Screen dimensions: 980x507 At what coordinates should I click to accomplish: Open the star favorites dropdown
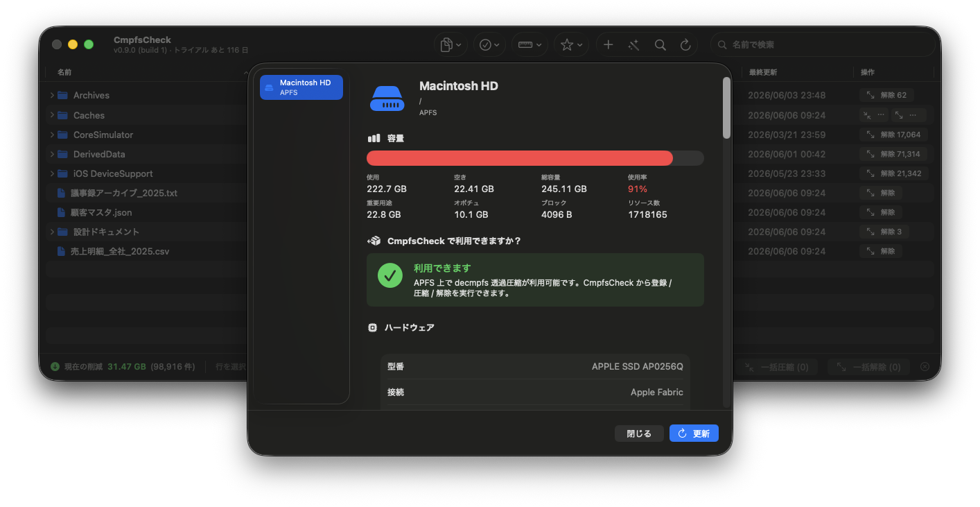pyautogui.click(x=571, y=45)
